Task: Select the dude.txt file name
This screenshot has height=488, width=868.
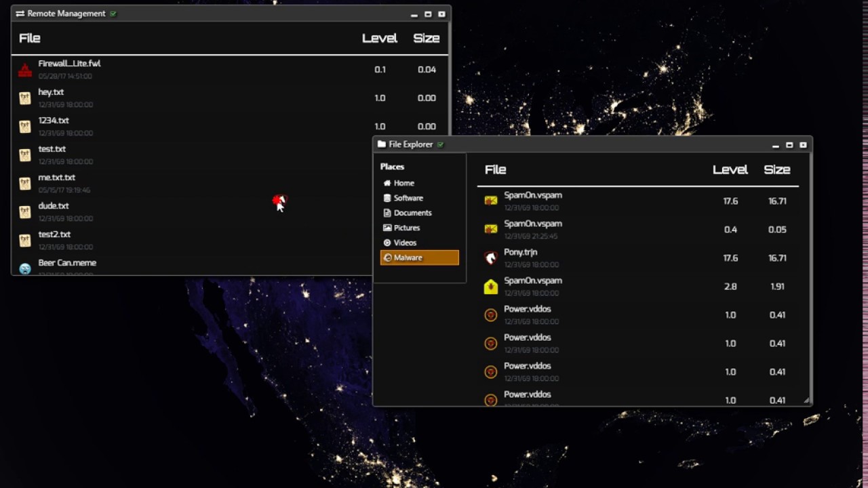Action: pyautogui.click(x=54, y=206)
